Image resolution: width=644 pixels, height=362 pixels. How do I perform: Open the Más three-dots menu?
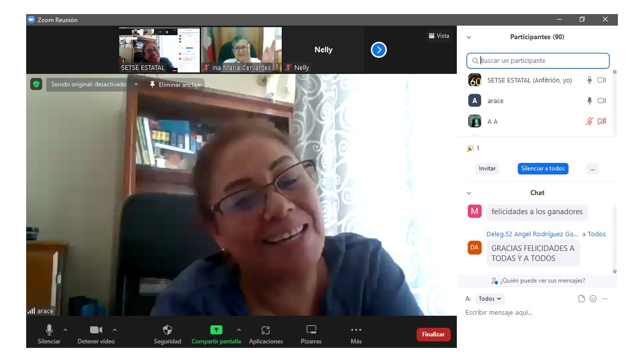point(356,334)
